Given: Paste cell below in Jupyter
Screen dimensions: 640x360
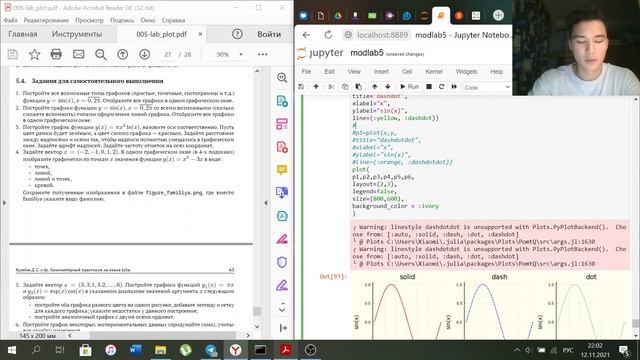Looking at the screenshot, I should (358, 87).
